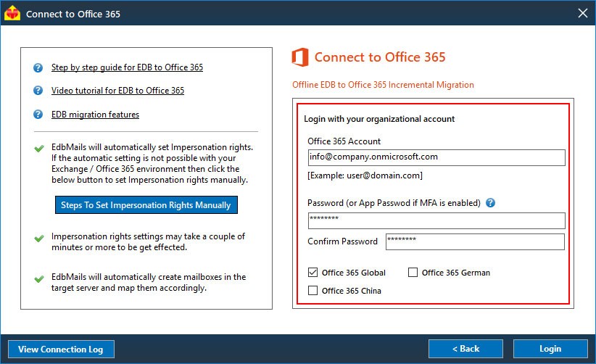Enable the Office 365 German checkbox
This screenshot has height=364, width=596.
tap(413, 273)
